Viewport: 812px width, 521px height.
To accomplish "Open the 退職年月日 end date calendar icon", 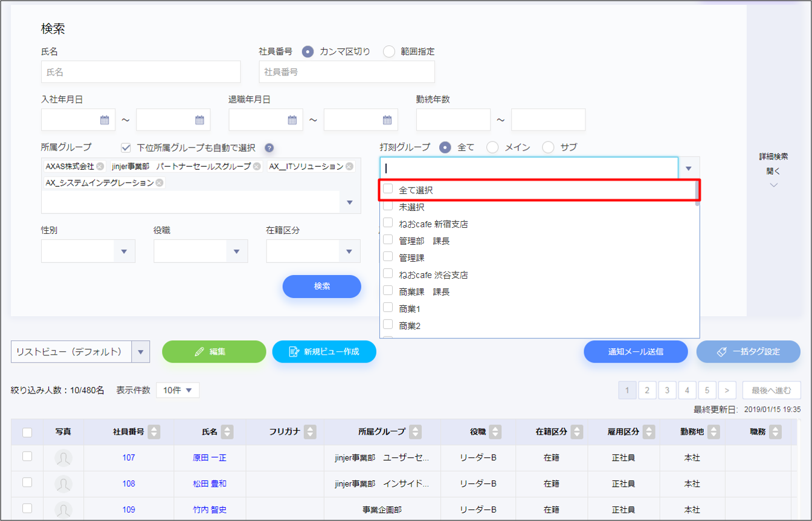I will point(387,120).
